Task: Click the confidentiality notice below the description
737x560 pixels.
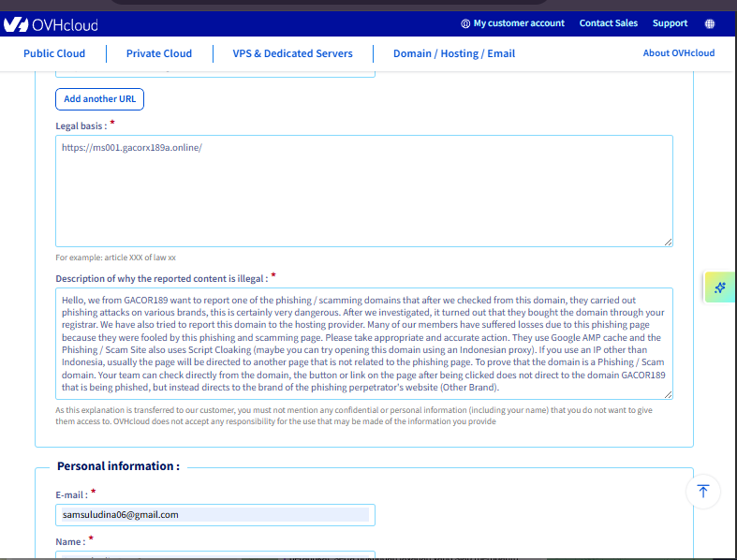Action: pos(354,416)
